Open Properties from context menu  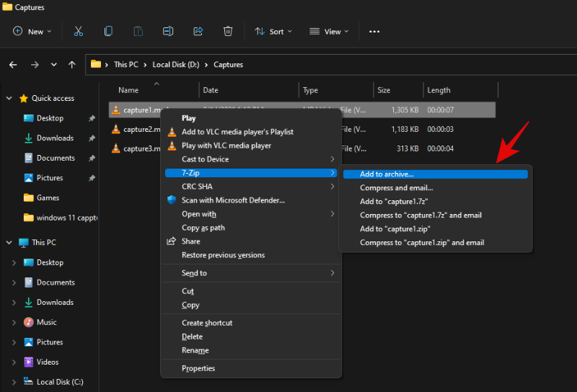coord(198,368)
